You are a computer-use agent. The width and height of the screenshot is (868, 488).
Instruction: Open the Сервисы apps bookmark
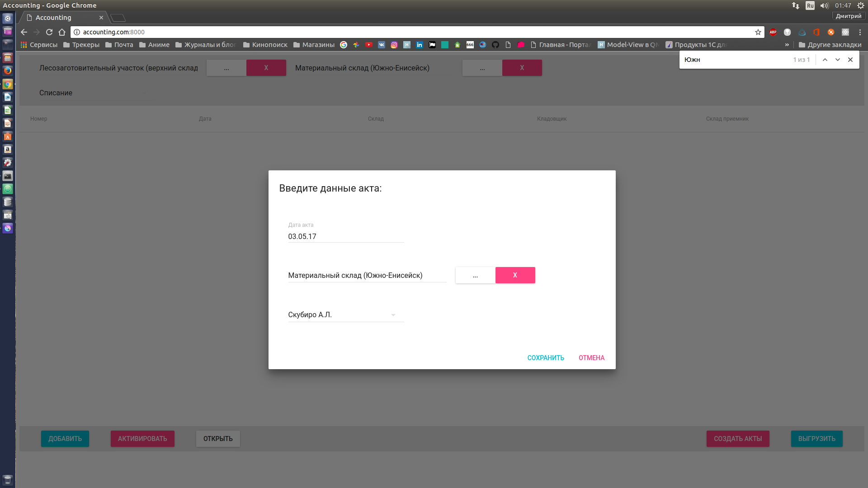tap(39, 45)
